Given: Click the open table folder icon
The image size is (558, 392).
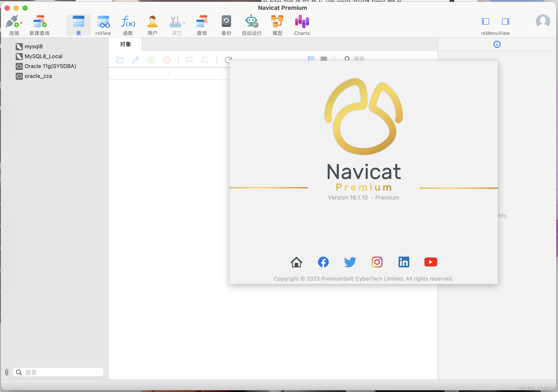Looking at the screenshot, I should [x=120, y=60].
